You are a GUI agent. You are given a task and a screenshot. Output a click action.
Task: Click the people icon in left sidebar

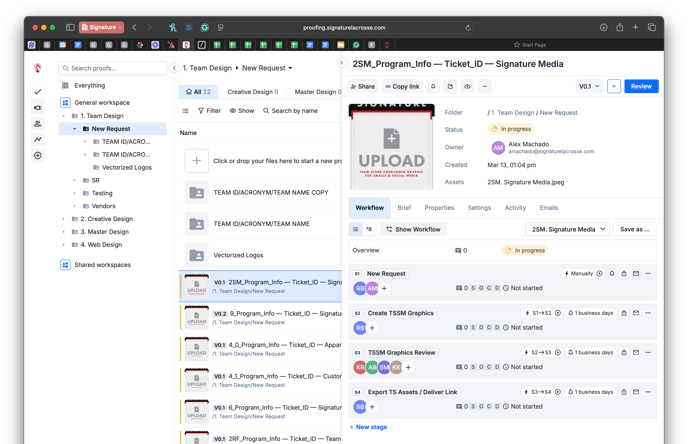coord(38,124)
